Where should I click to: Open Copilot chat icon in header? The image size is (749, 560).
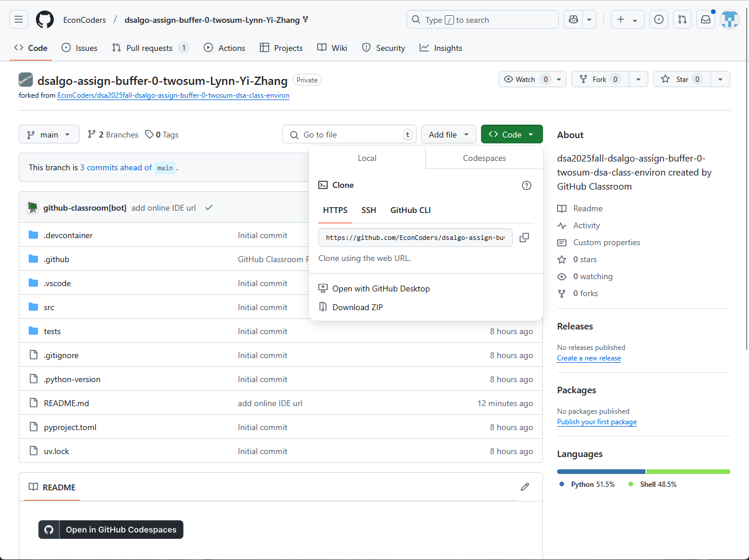[573, 20]
